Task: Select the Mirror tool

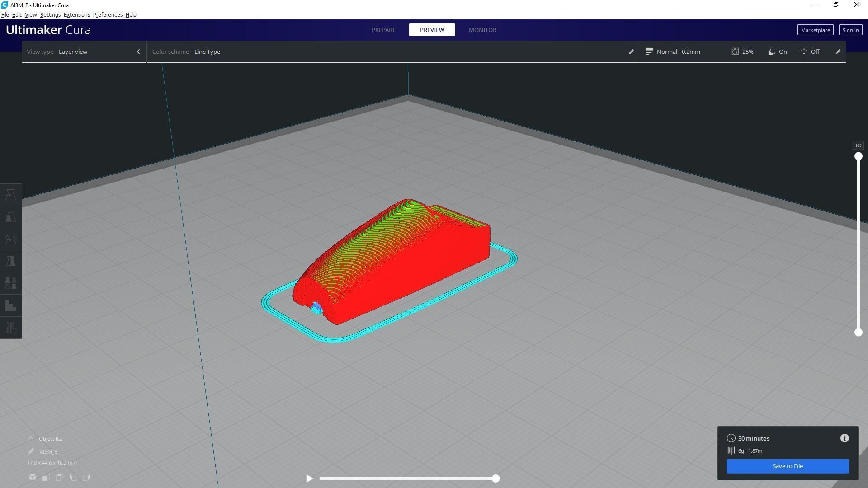Action: 11,261
